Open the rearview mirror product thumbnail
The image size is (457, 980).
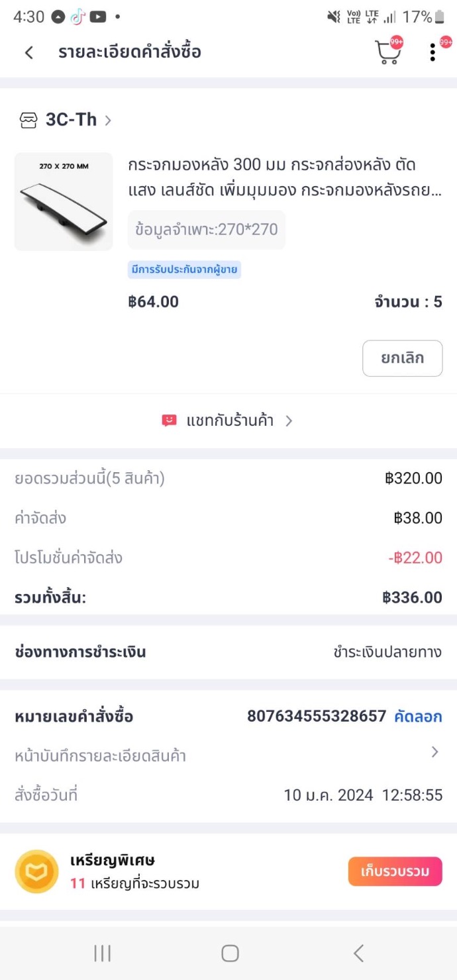pyautogui.click(x=64, y=202)
